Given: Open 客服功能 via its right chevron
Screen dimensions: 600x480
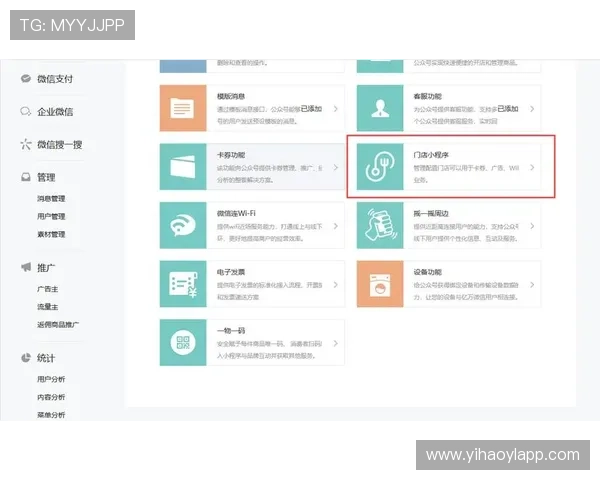Looking at the screenshot, I should tap(532, 109).
